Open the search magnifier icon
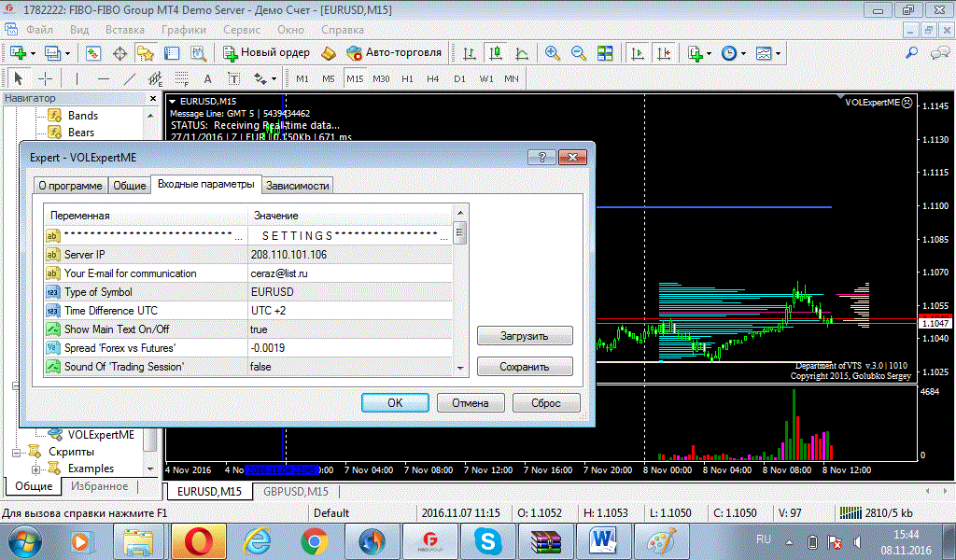This screenshot has height=560, width=956. coord(911,53)
